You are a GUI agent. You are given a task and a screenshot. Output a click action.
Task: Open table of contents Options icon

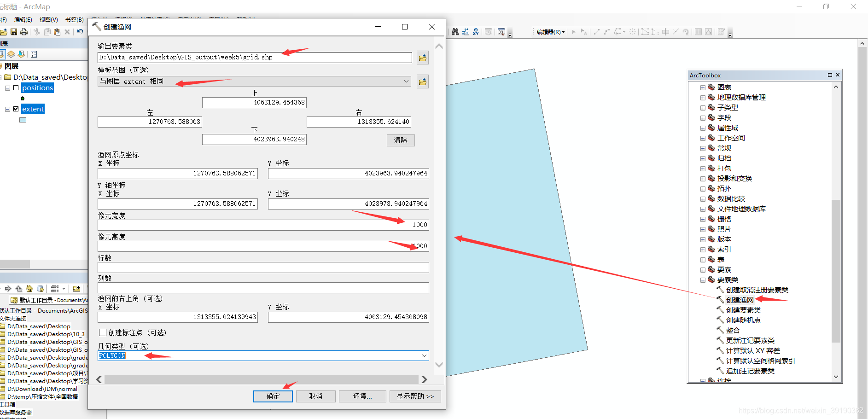[x=34, y=54]
